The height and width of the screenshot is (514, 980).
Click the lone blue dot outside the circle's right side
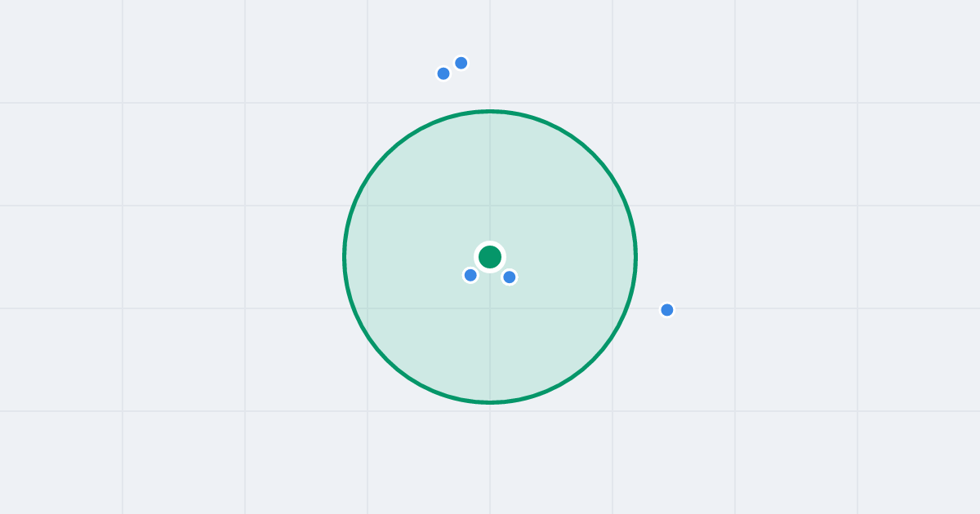point(667,310)
